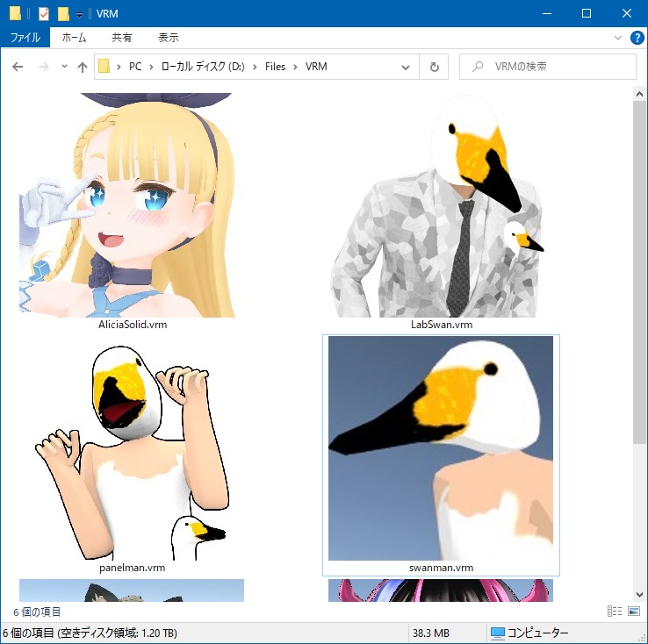Screen dimensions: 648x644
Task: Click the ローカル ディスク (D:) breadcrumb
Action: 203,67
